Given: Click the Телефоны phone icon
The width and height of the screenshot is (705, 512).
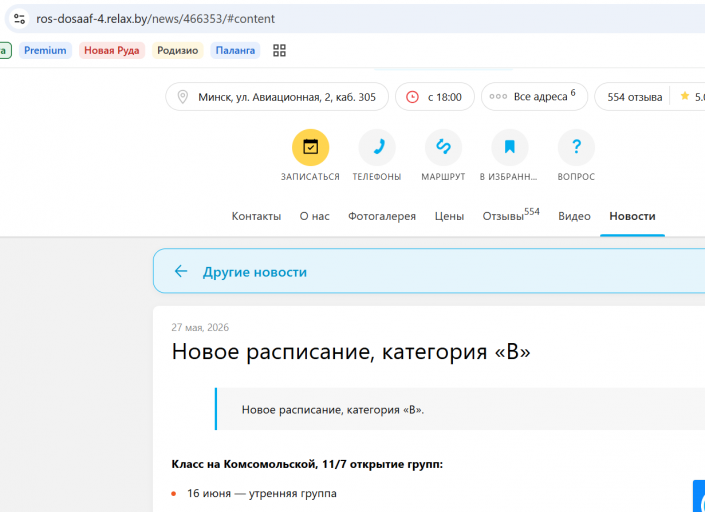Looking at the screenshot, I should click(377, 147).
